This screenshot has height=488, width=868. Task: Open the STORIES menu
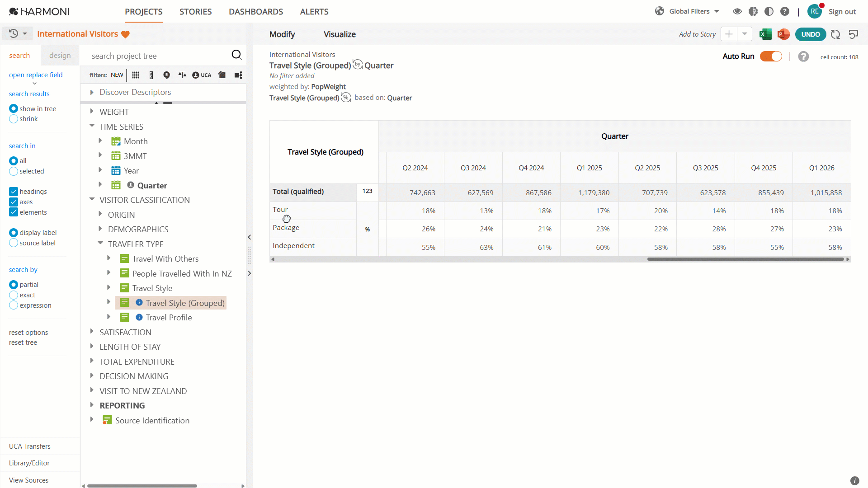click(x=196, y=12)
